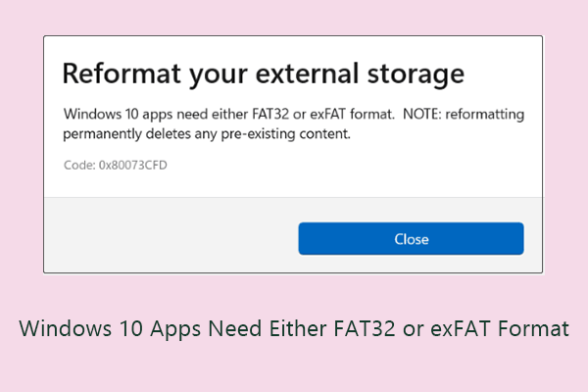Click empty white space right of the error code

[343, 165]
